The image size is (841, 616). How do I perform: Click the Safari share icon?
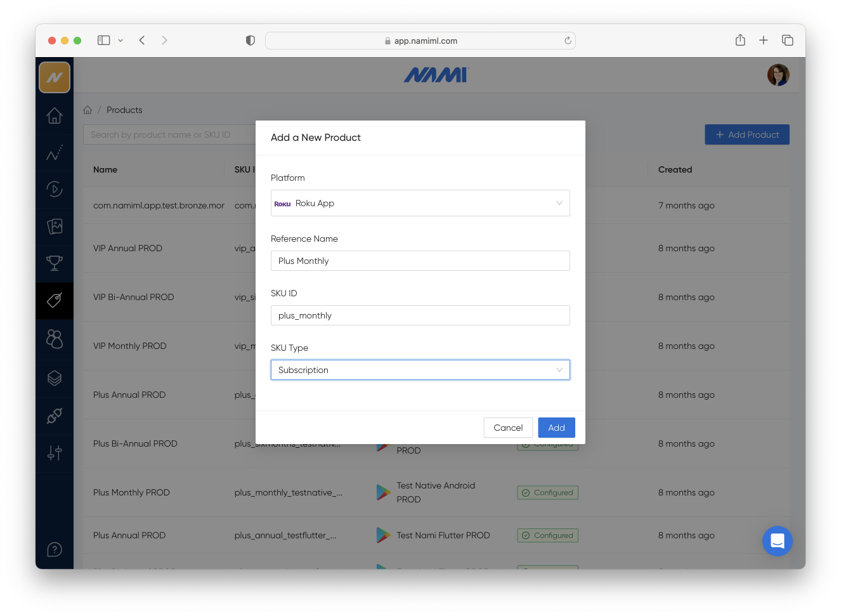pos(740,41)
